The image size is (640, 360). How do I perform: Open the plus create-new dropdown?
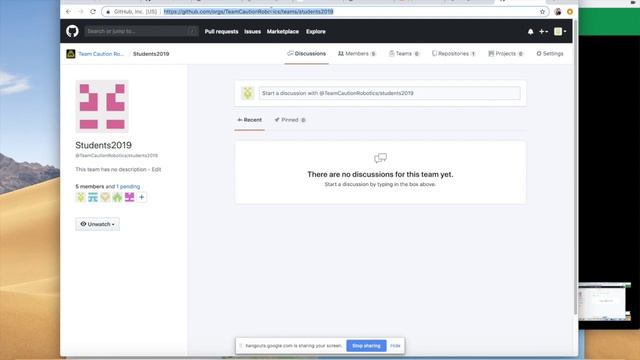tap(543, 31)
